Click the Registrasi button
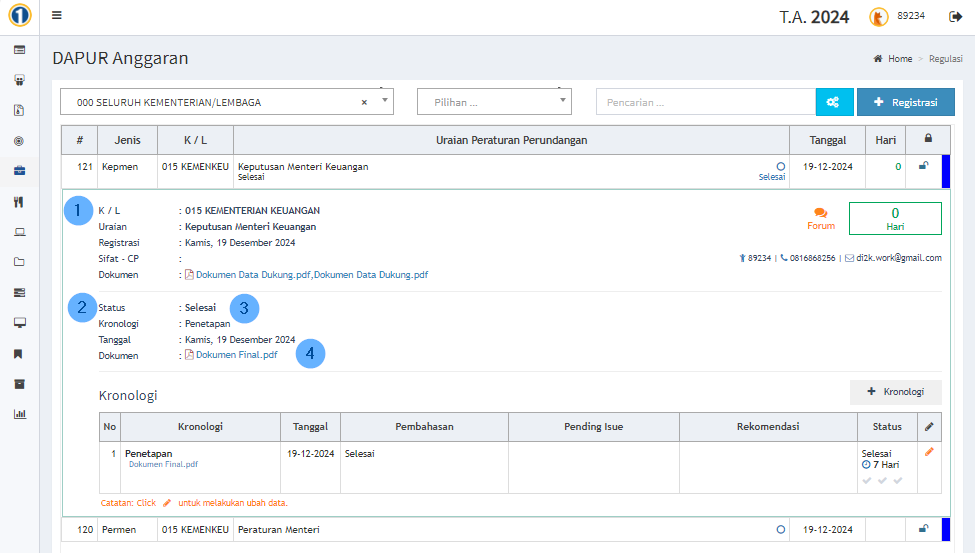The width and height of the screenshot is (975, 553). click(x=905, y=102)
